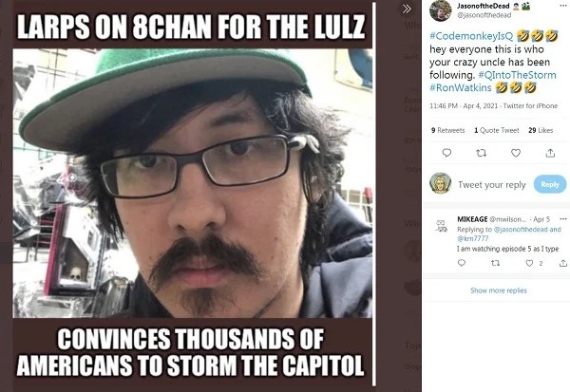Like the main tweet with heart icon
This screenshot has height=392, width=570.
click(516, 153)
